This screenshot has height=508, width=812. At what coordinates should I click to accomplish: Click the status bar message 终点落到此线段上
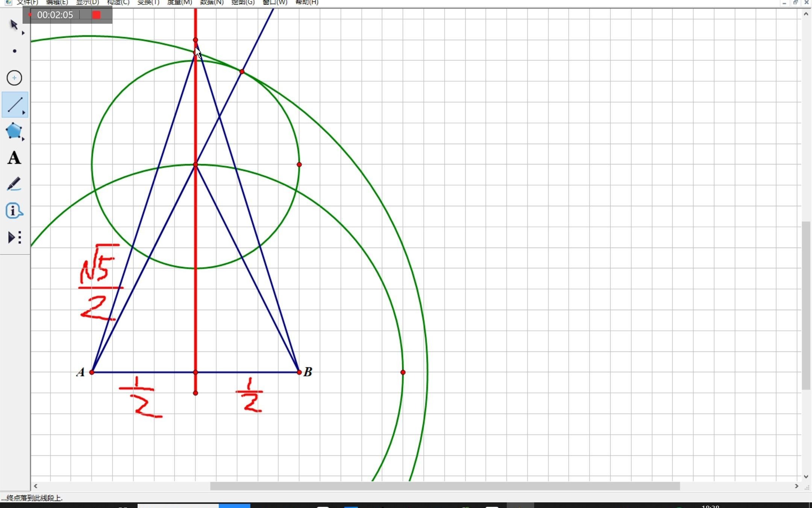(x=32, y=498)
